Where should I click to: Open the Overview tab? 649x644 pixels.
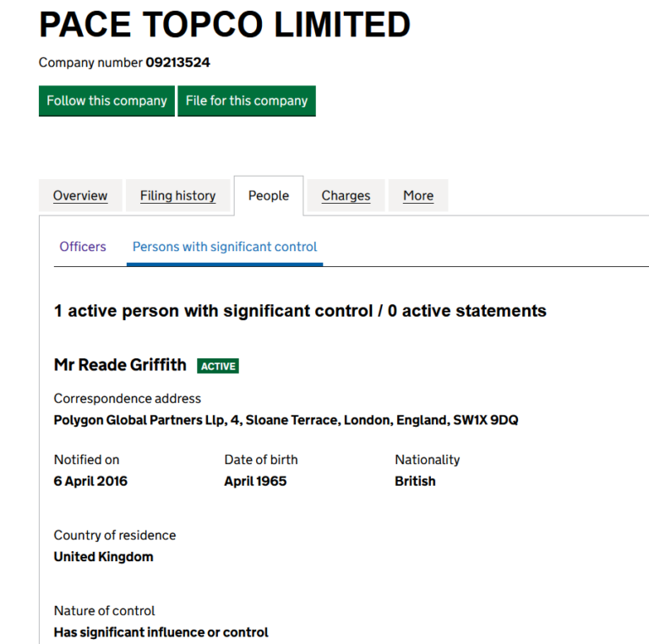point(80,195)
